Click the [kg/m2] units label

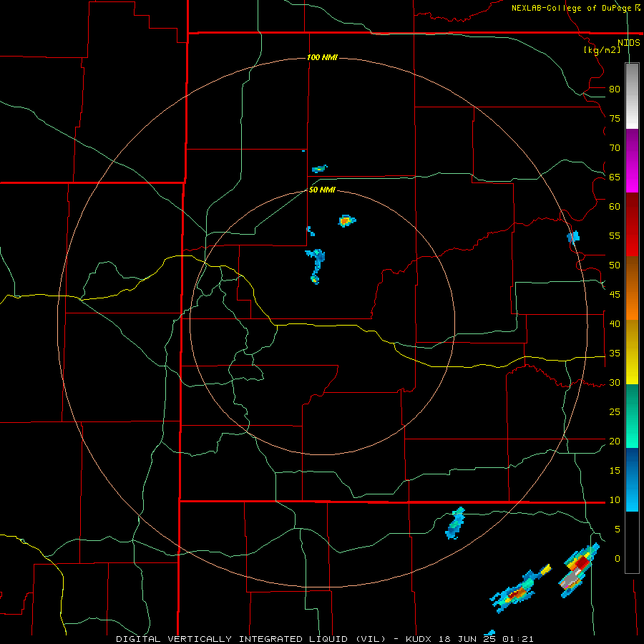602,50
